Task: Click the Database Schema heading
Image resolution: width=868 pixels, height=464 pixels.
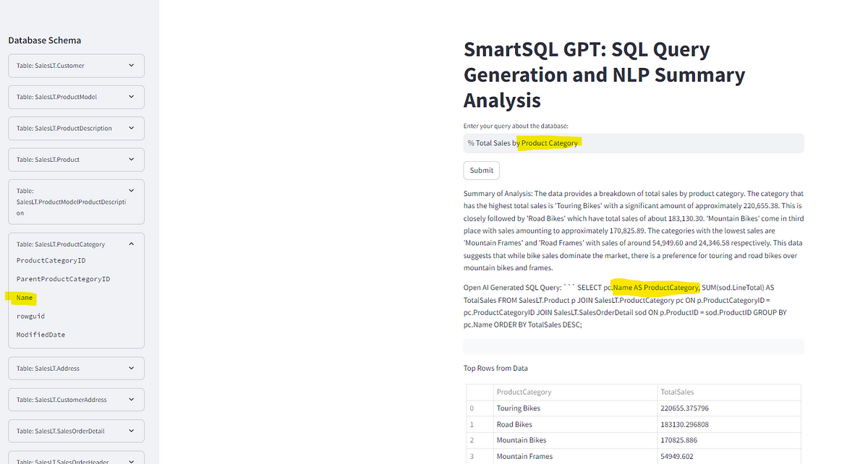Action: 45,40
